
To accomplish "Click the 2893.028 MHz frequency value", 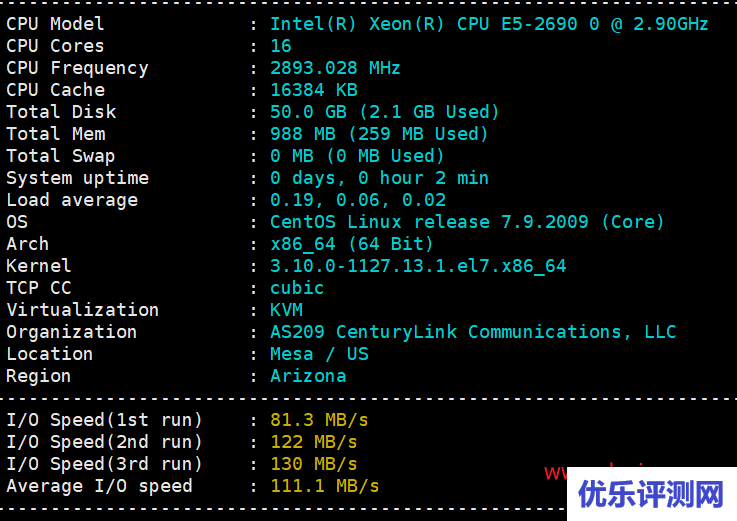I will pyautogui.click(x=335, y=68).
